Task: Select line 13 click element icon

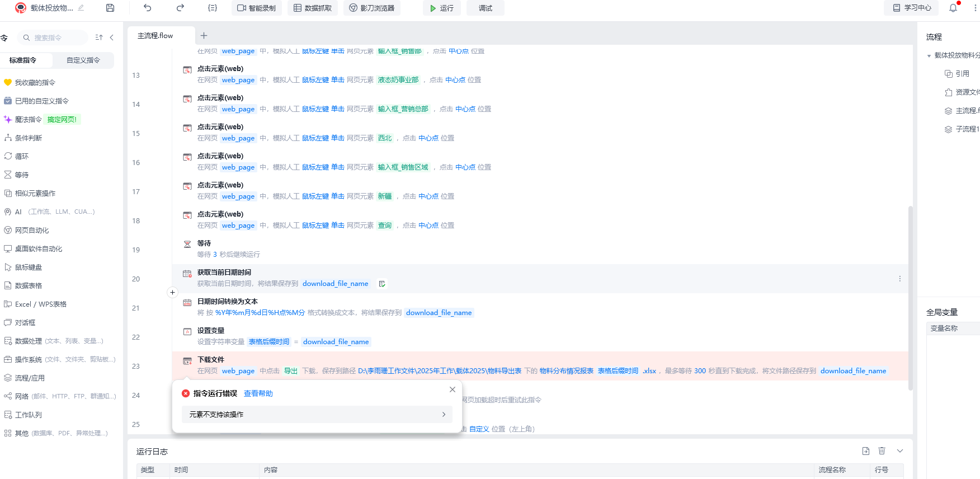Action: pos(187,70)
